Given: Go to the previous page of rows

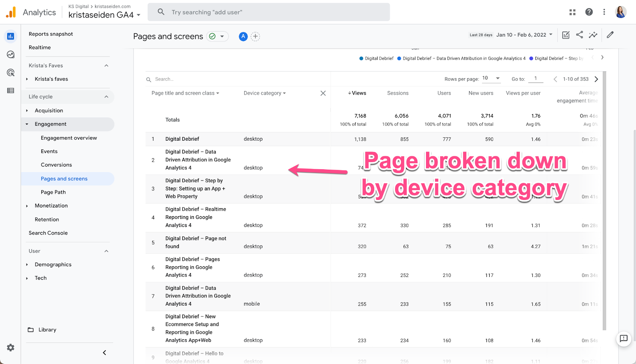Looking at the screenshot, I should [x=555, y=79].
